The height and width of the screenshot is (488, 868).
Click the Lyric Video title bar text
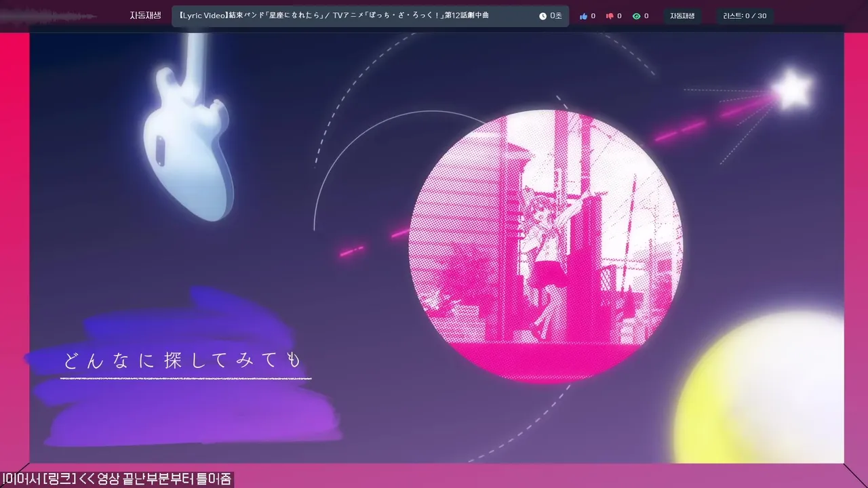pyautogui.click(x=334, y=15)
